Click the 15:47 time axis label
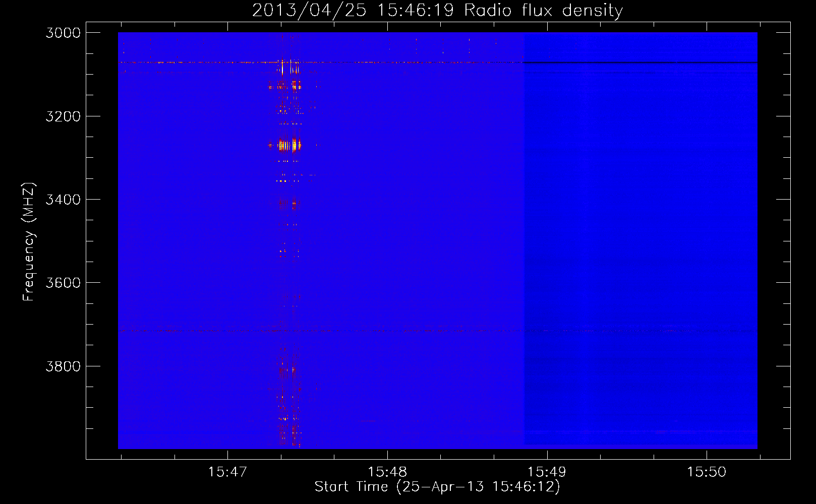Viewport: 816px width, 504px height. (227, 472)
